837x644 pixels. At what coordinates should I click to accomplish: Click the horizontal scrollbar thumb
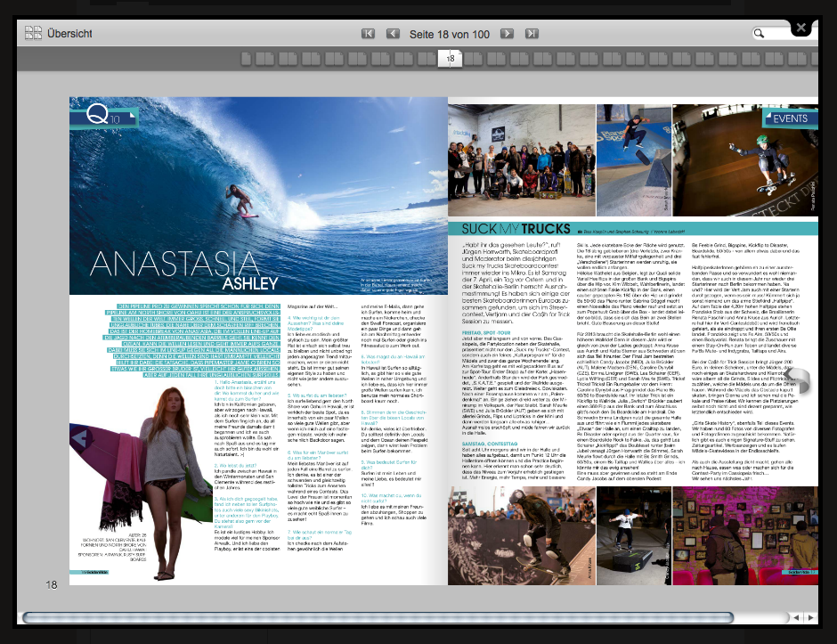[378, 618]
